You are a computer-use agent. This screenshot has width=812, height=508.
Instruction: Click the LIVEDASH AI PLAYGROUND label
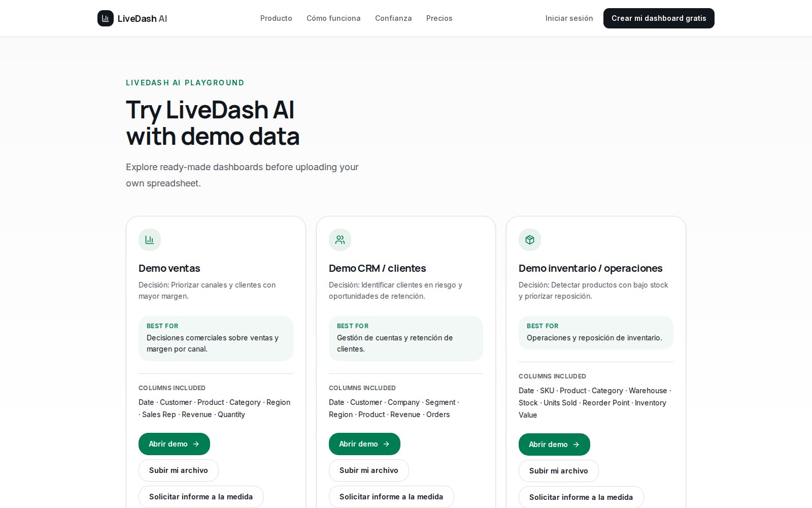(x=185, y=83)
